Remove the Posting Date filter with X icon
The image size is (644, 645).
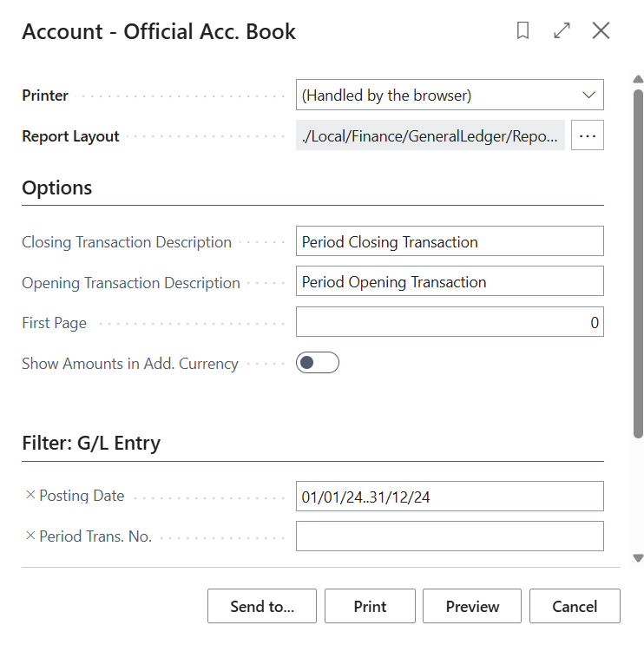[30, 496]
